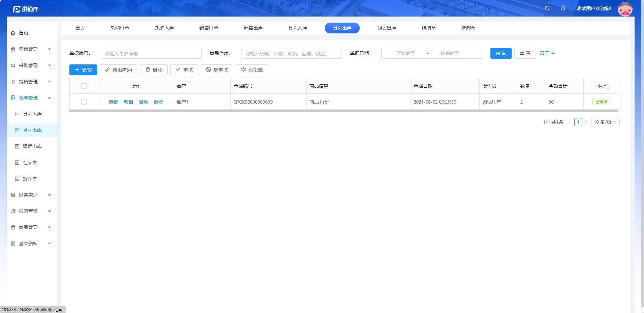The width and height of the screenshot is (644, 313).
Task: Click the pig user avatar
Action: [625, 9]
